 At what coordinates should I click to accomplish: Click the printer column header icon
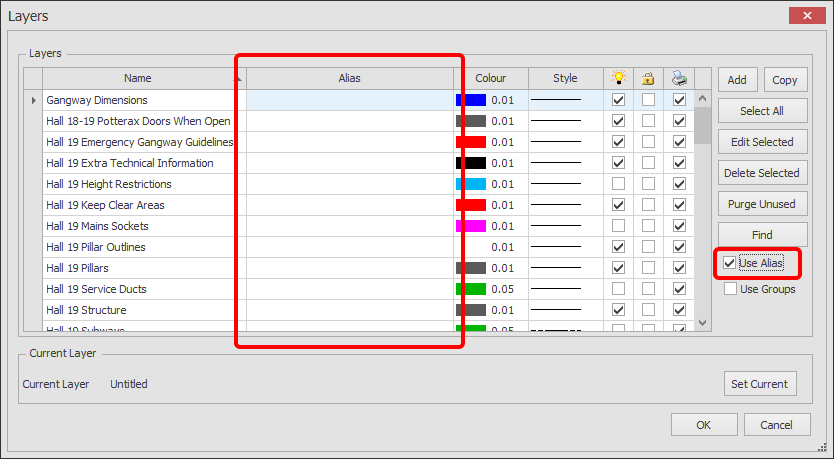[679, 78]
